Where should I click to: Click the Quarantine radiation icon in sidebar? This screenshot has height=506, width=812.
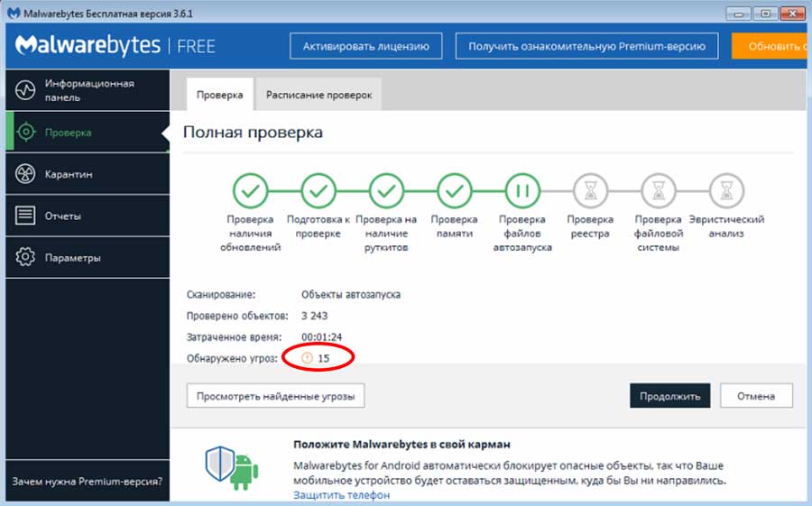coord(25,174)
